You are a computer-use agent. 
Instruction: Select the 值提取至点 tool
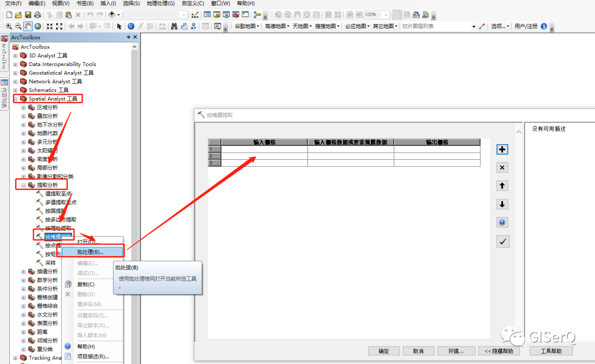58,194
